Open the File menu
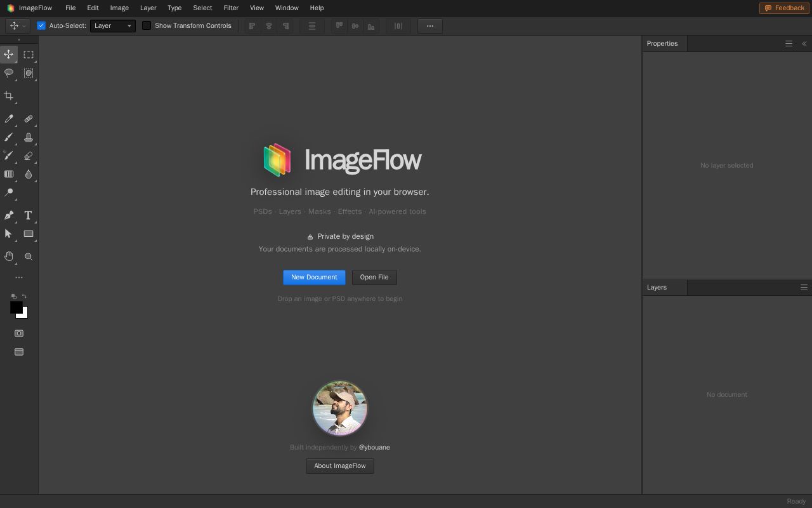The height and width of the screenshot is (508, 812). point(70,8)
